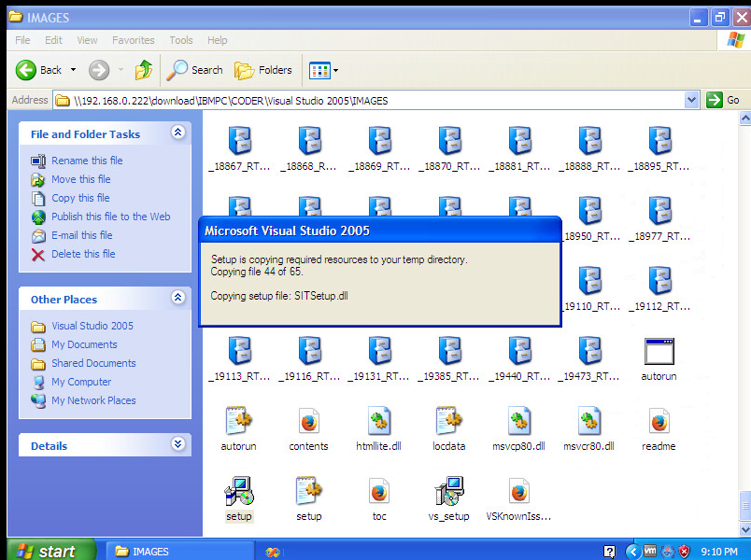Select the readme file icon
This screenshot has height=560, width=751.
click(x=659, y=422)
